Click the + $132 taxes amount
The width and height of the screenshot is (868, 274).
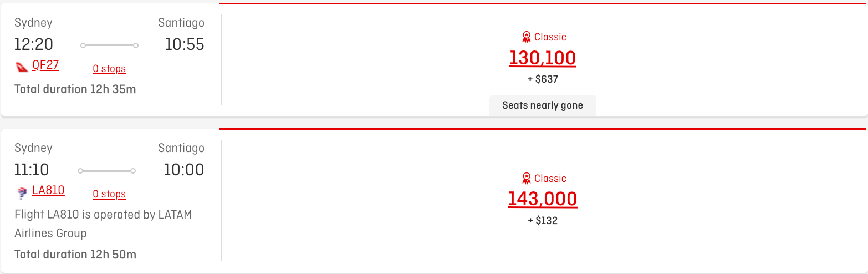(x=543, y=221)
